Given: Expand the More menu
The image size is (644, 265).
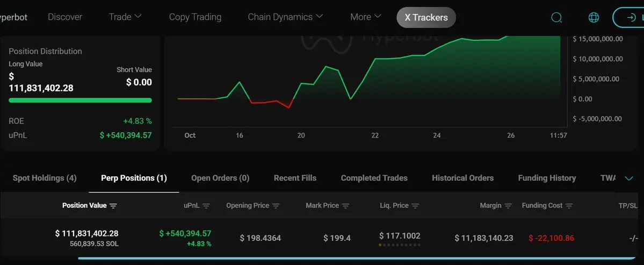Looking at the screenshot, I should [366, 17].
